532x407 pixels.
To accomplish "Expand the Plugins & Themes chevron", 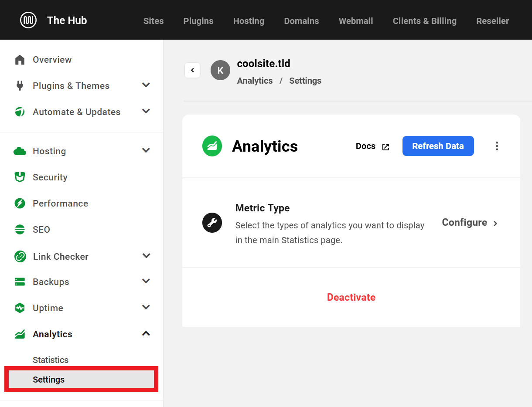I will coord(146,85).
